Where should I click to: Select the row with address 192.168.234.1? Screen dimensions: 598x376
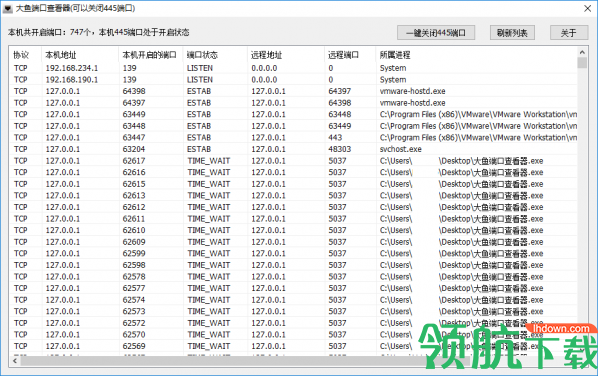(293, 68)
